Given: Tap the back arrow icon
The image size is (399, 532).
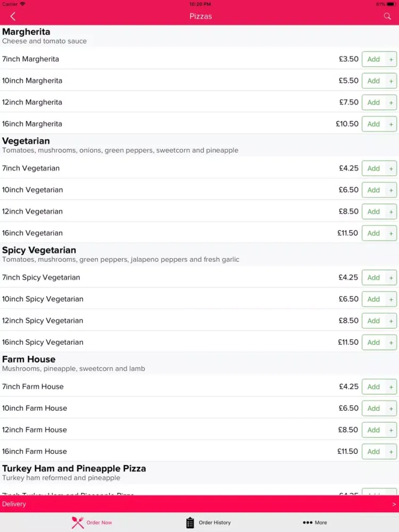Looking at the screenshot, I should click(x=13, y=16).
